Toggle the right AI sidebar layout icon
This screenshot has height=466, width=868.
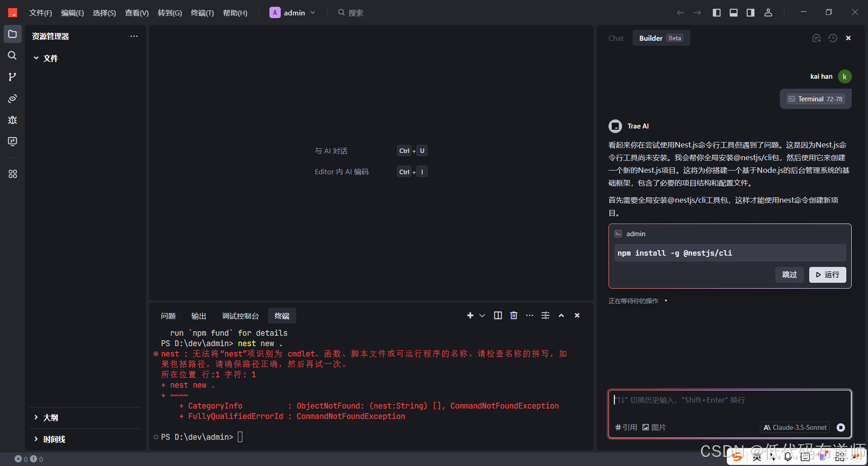coord(750,13)
